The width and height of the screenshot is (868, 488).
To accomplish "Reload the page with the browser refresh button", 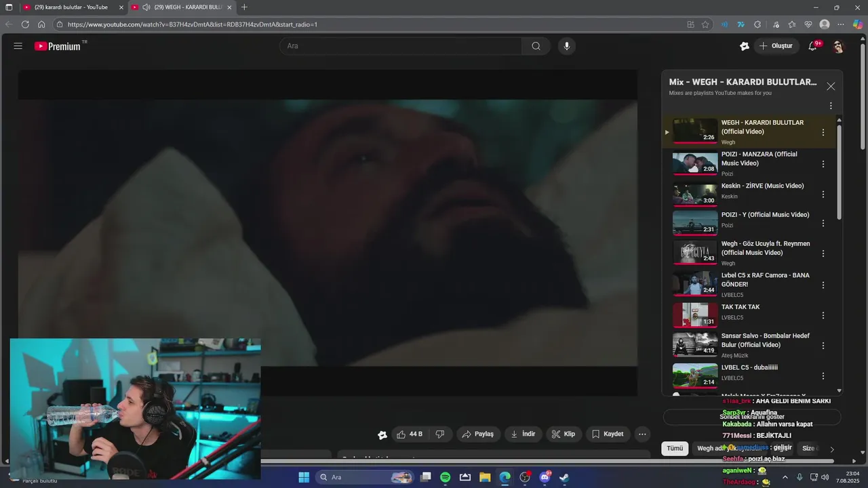I will 25,24.
